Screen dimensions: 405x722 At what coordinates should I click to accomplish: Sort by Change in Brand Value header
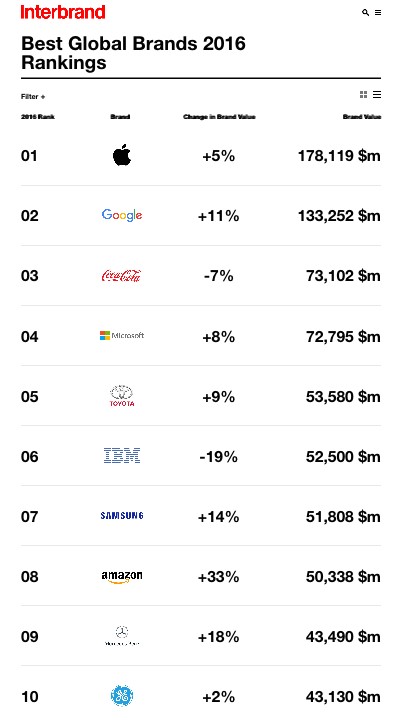click(219, 117)
